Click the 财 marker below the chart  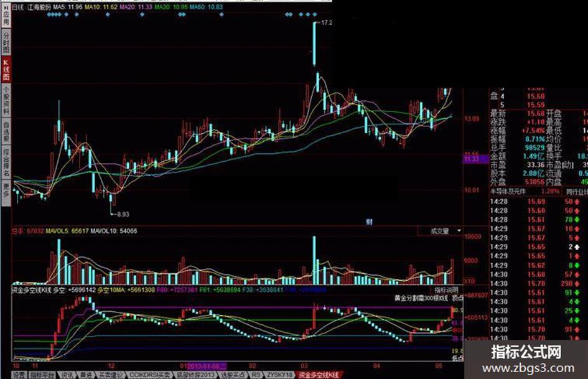[369, 222]
